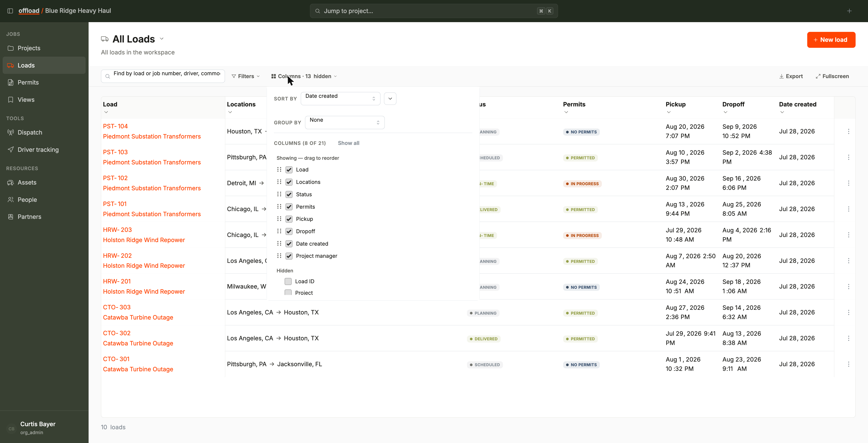
Task: Open row actions for HRW-201
Action: (849, 287)
